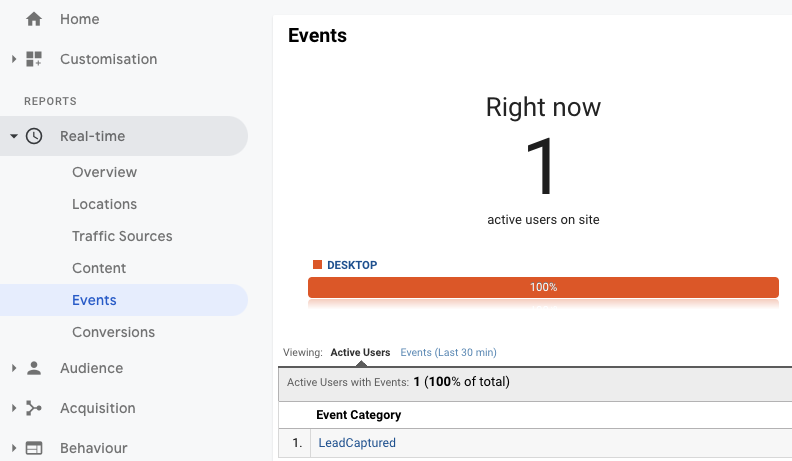
Task: Open the Locations report
Action: 104,204
